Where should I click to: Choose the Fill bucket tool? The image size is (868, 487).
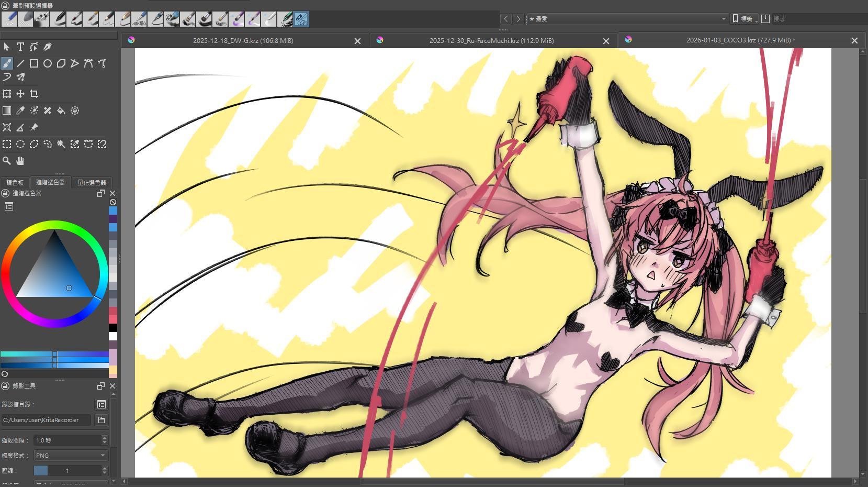click(x=61, y=110)
